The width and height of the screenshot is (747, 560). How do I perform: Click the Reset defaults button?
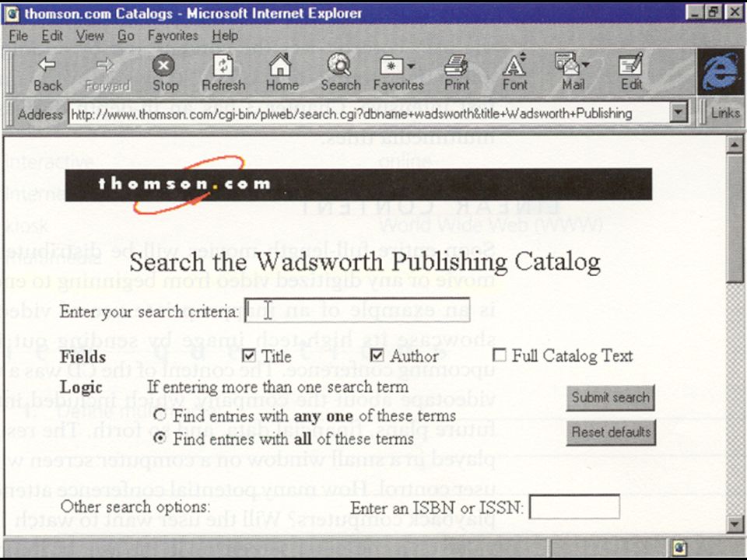coord(611,432)
